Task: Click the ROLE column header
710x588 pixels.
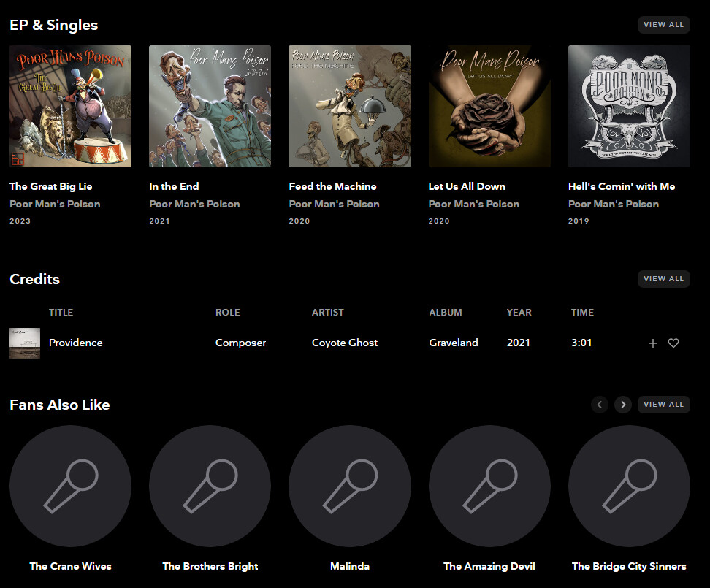Action: [228, 313]
